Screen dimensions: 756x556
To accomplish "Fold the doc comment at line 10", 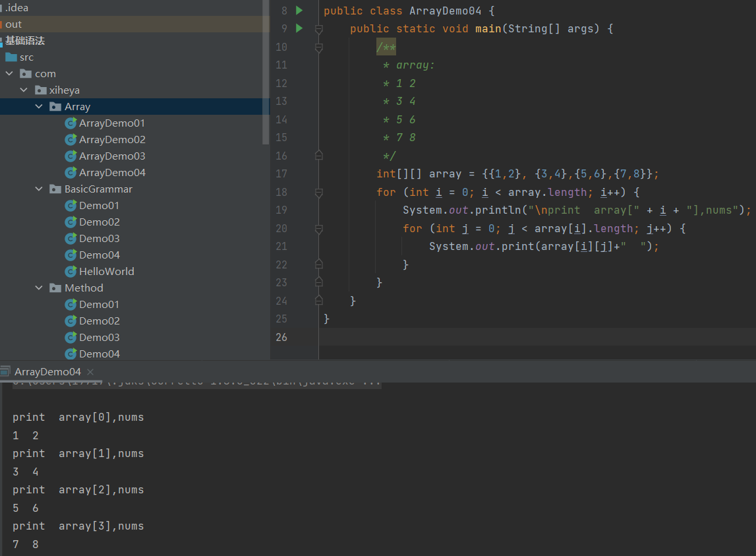I will tap(319, 47).
